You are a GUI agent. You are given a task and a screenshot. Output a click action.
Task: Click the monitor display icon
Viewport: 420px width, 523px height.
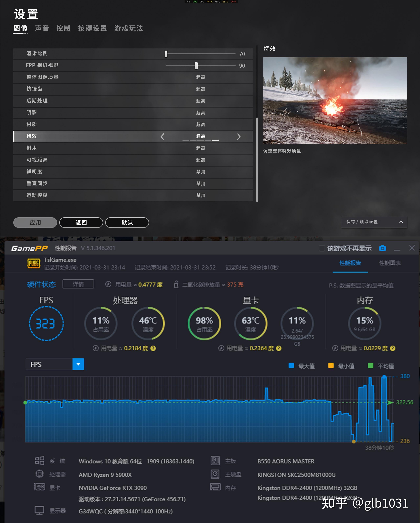40,510
